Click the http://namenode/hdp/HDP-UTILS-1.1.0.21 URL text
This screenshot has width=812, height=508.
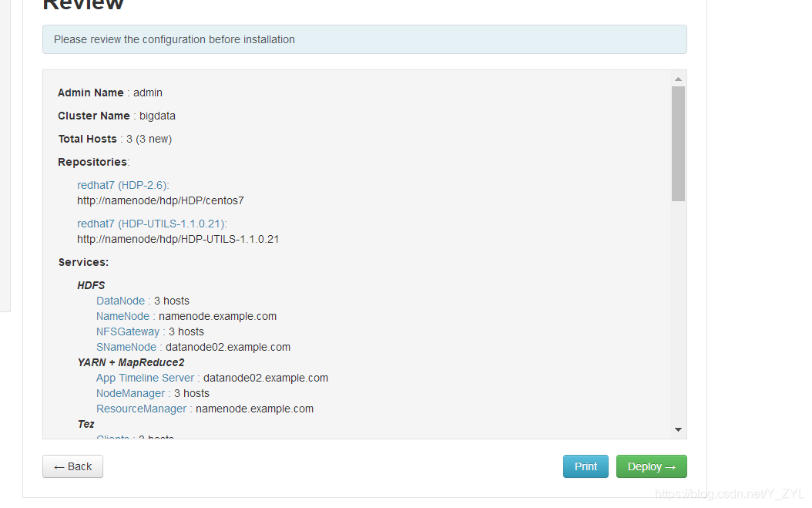pyautogui.click(x=178, y=240)
